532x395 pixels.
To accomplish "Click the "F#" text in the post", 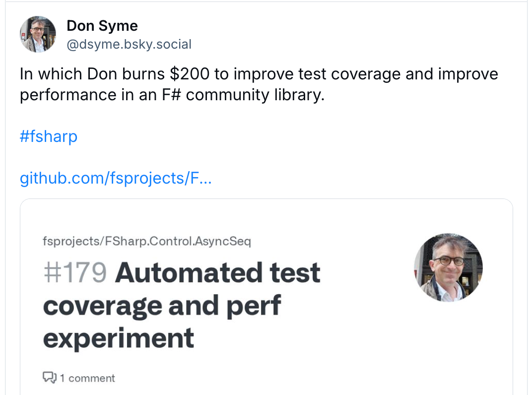I will [x=170, y=94].
